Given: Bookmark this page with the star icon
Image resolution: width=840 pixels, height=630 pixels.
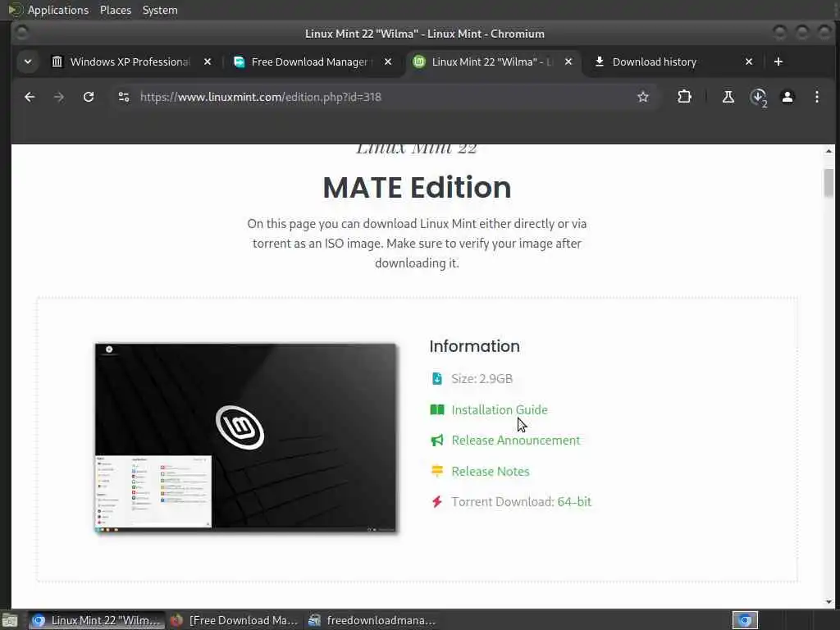Looking at the screenshot, I should [643, 97].
